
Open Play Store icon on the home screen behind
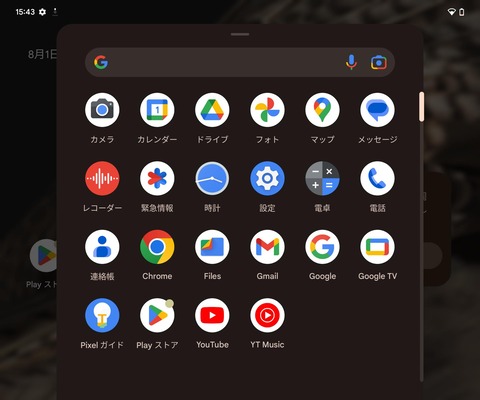(x=43, y=256)
